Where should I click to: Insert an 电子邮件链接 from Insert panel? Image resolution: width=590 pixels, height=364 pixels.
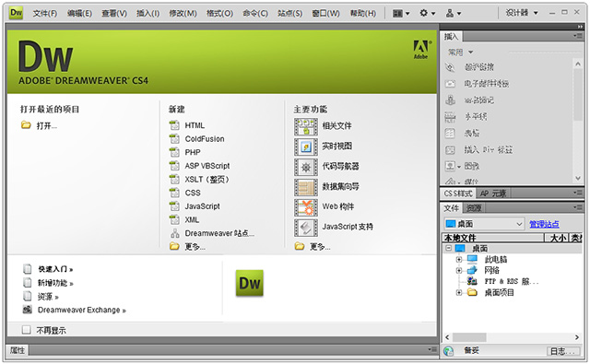(486, 84)
